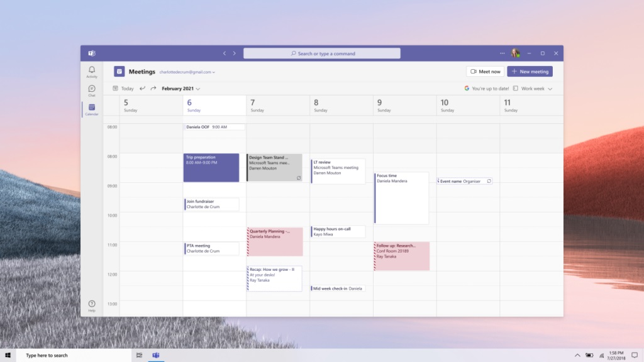Image resolution: width=644 pixels, height=362 pixels.
Task: Select the Quarterly Planning event block
Action: point(275,241)
